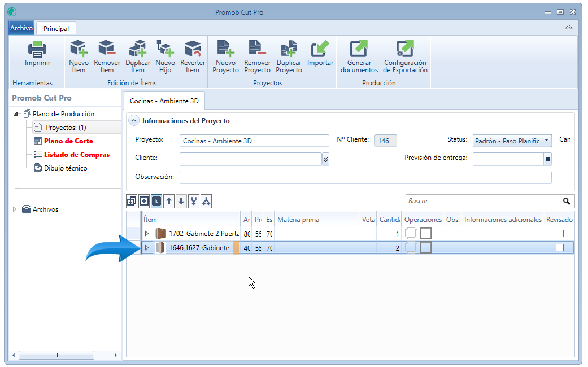Click the sidebar scrollbar right arrow
588x367 pixels.
115,355
